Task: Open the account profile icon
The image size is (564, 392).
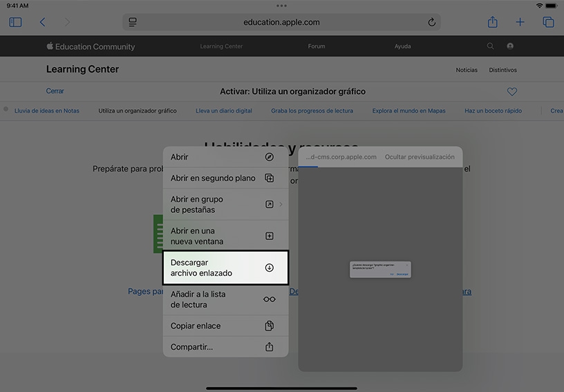Action: click(510, 46)
